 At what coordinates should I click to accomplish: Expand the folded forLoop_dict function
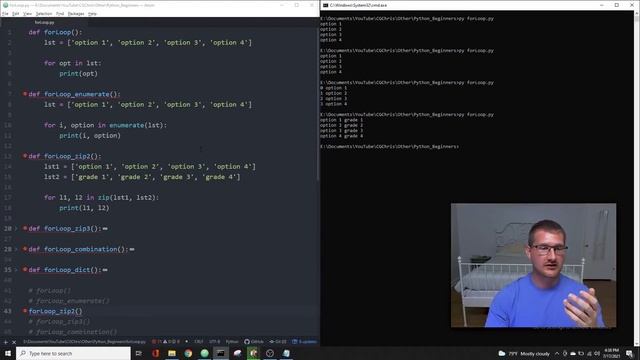[x=16, y=270]
